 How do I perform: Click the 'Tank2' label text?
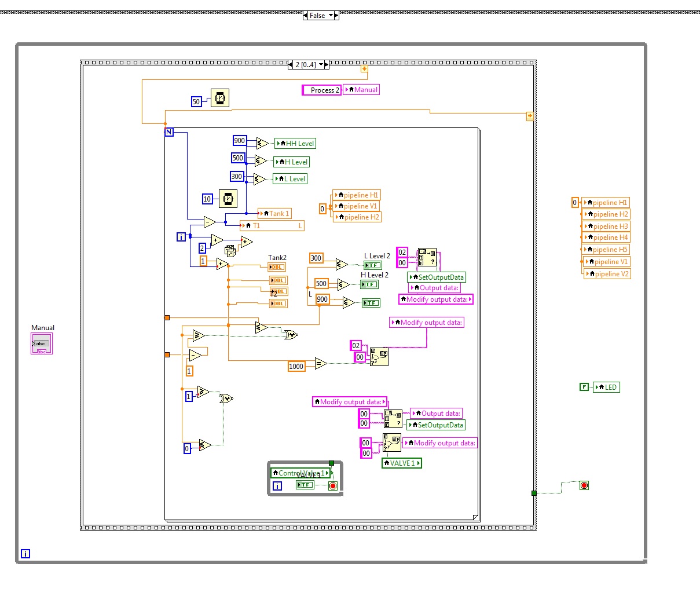point(277,257)
